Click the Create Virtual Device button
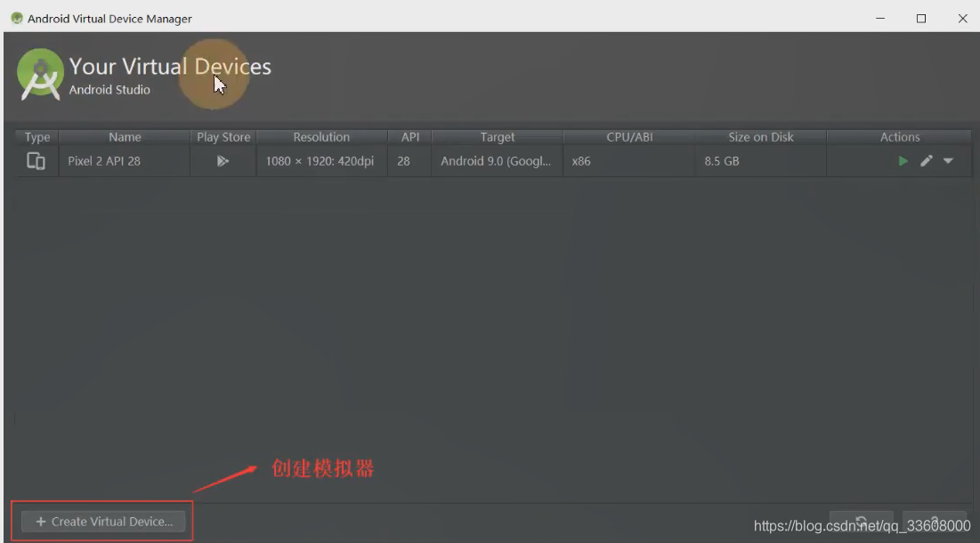 tap(103, 521)
